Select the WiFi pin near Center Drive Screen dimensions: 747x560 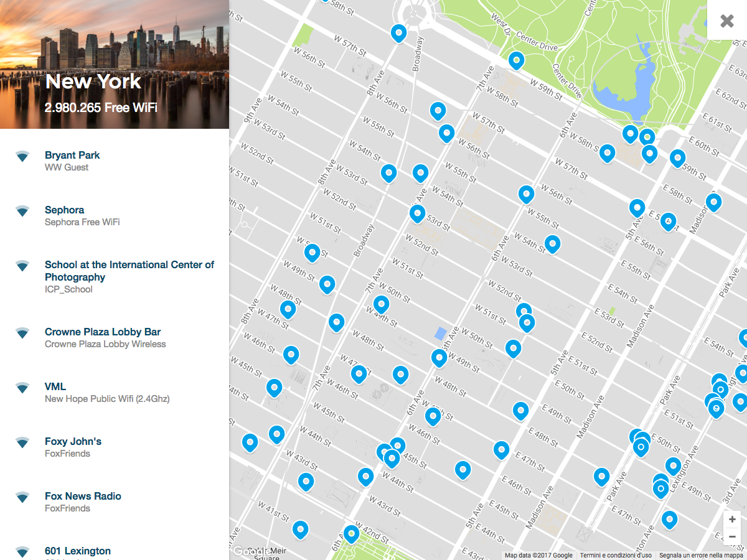pyautogui.click(x=515, y=60)
